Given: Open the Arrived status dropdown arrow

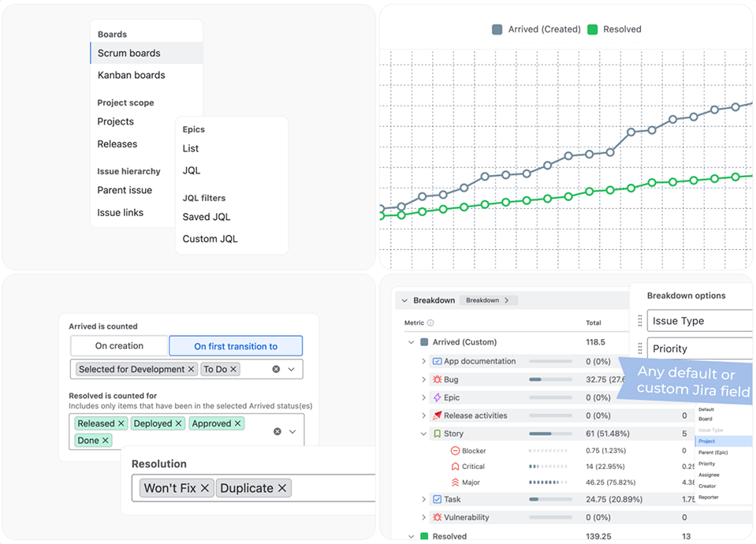Looking at the screenshot, I should pos(291,369).
